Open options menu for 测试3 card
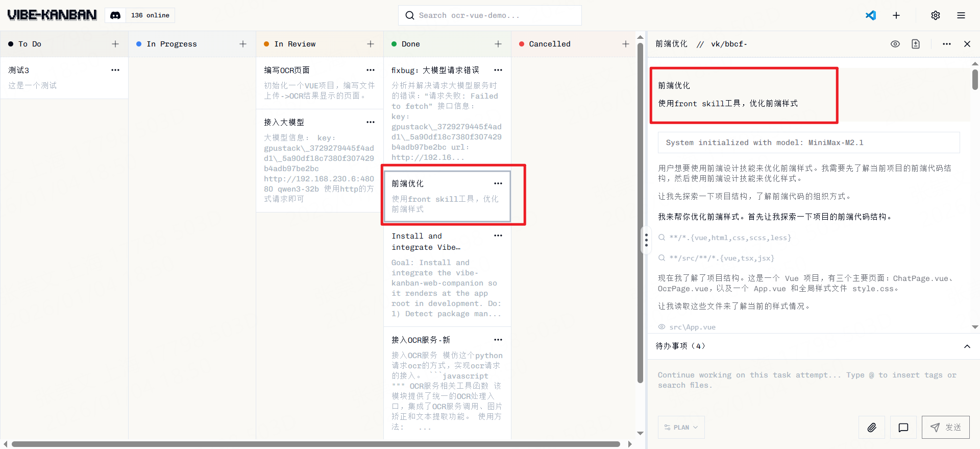This screenshot has width=980, height=449. (115, 70)
